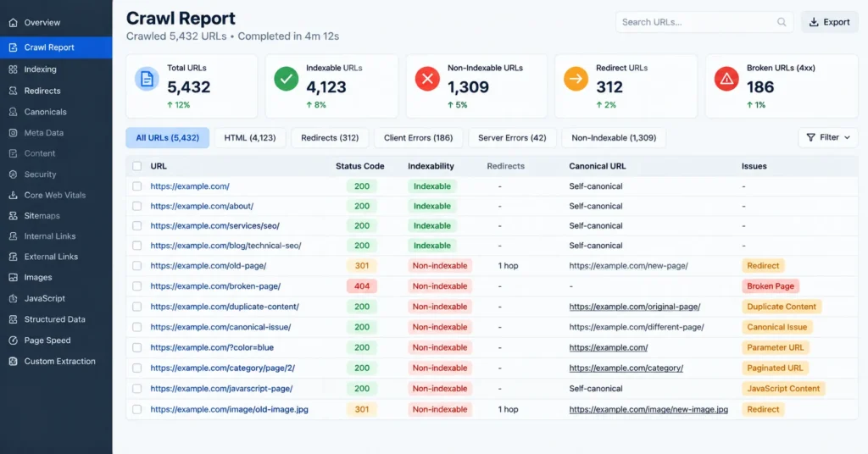Open canonical link https://example.com/original-page/

634,307
